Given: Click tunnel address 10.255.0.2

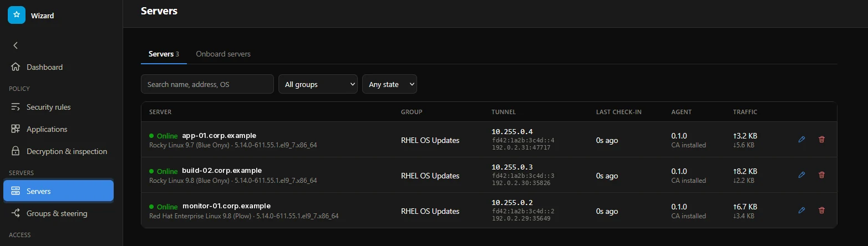Looking at the screenshot, I should [512, 202].
